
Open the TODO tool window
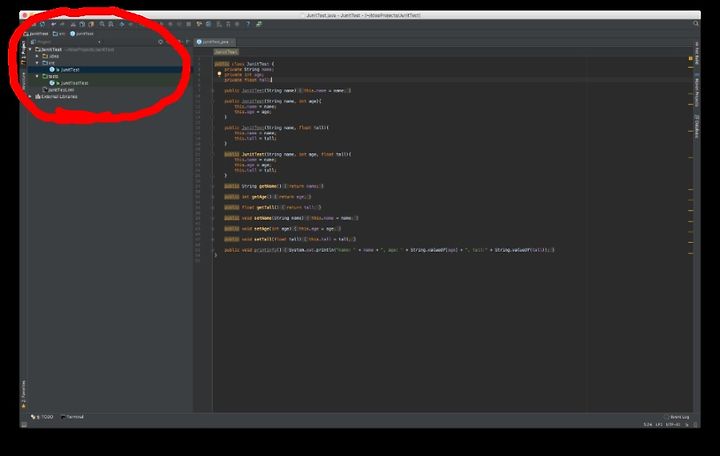point(42,417)
